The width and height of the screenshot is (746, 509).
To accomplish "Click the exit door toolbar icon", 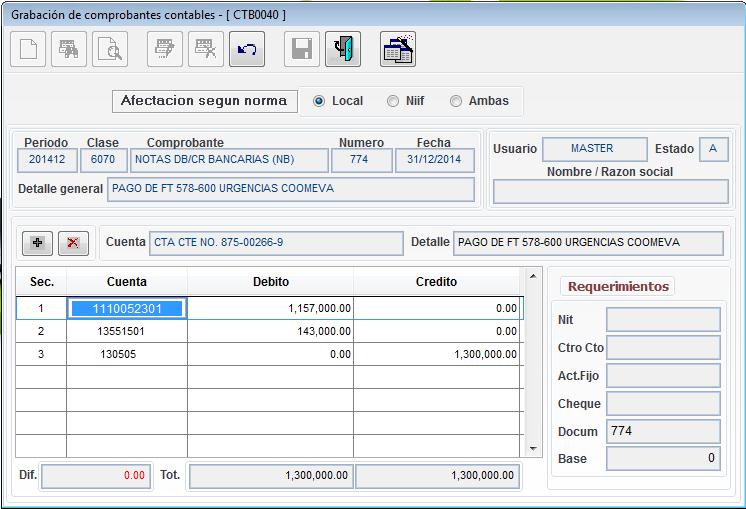I will [x=343, y=49].
